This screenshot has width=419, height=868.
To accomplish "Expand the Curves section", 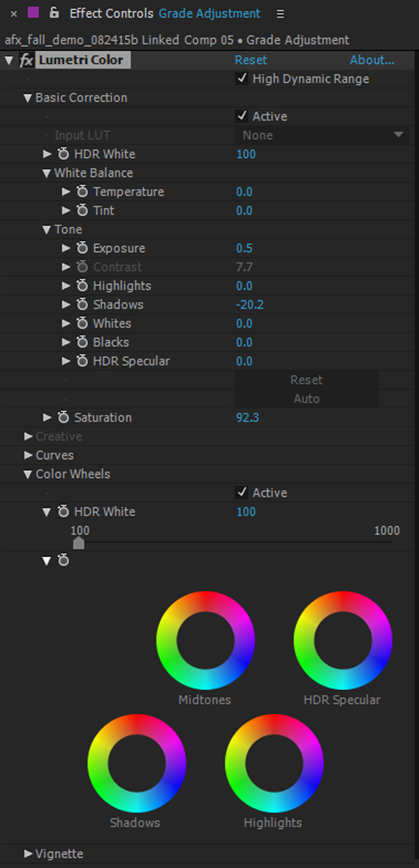I will pyautogui.click(x=28, y=455).
